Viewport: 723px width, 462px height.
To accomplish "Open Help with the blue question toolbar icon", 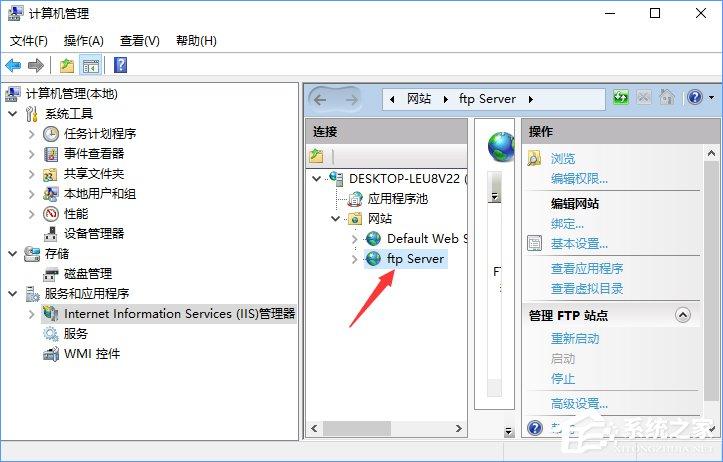I will coord(120,65).
